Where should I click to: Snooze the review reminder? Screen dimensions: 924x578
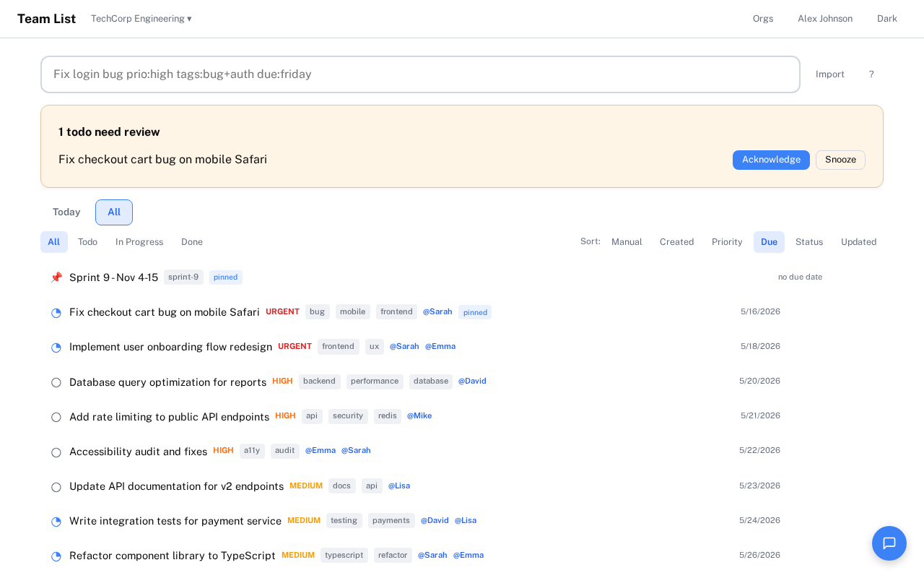[840, 160]
